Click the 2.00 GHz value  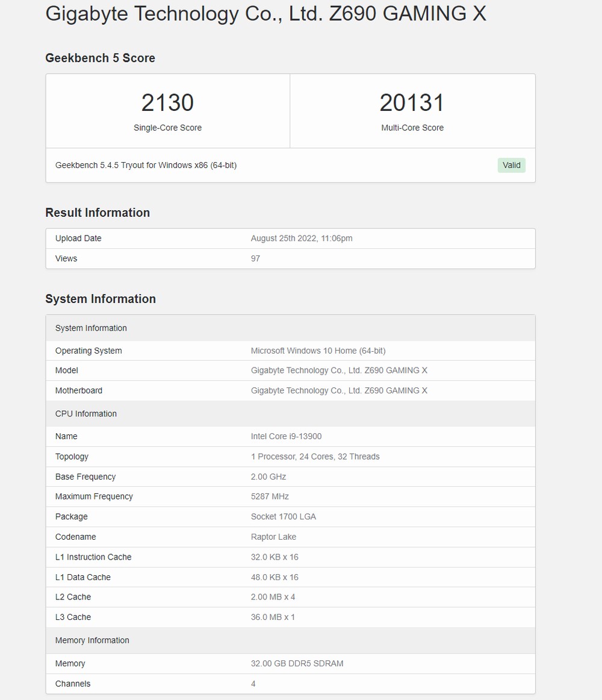(268, 477)
